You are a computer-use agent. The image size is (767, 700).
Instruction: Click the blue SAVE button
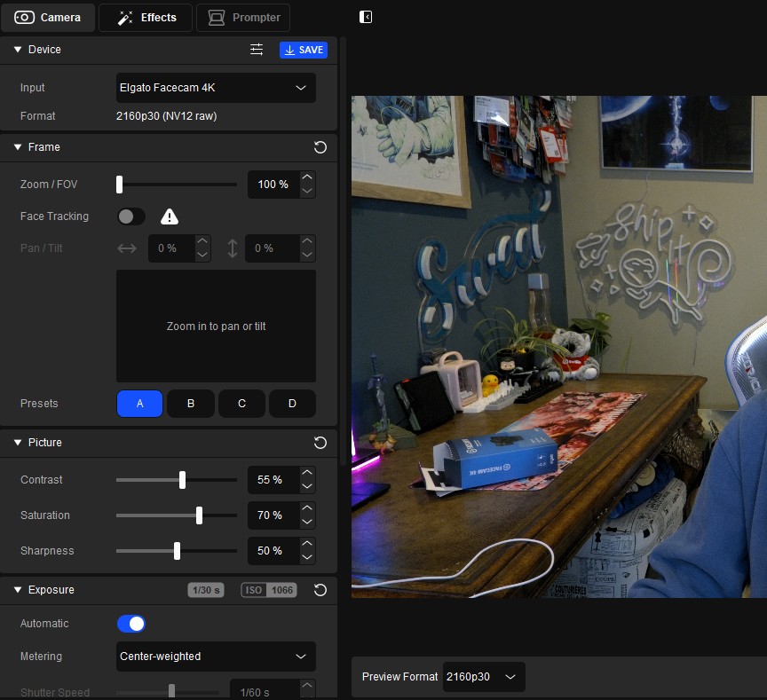point(303,50)
